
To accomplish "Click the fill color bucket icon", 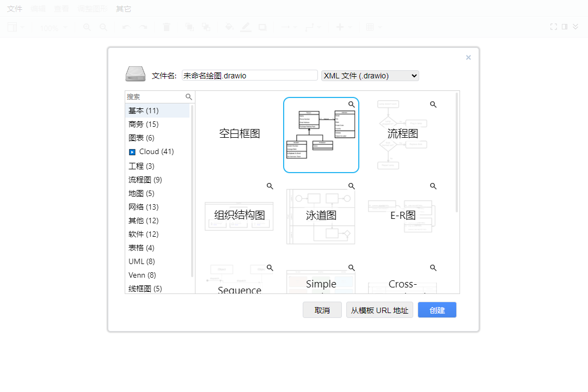I will (229, 27).
